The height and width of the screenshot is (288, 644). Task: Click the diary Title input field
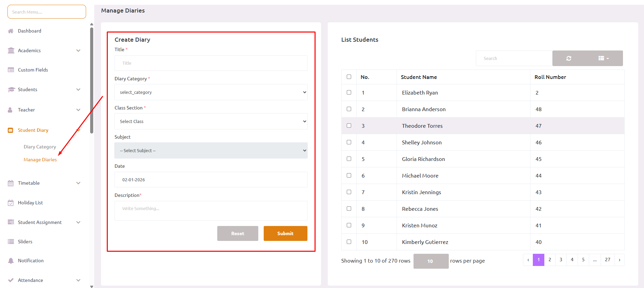coord(211,63)
